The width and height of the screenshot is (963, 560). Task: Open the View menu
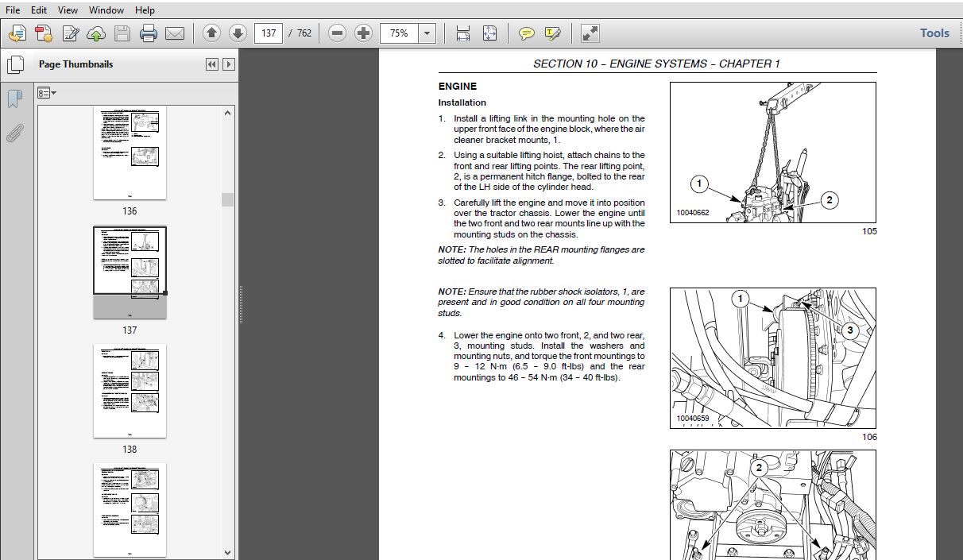point(68,10)
